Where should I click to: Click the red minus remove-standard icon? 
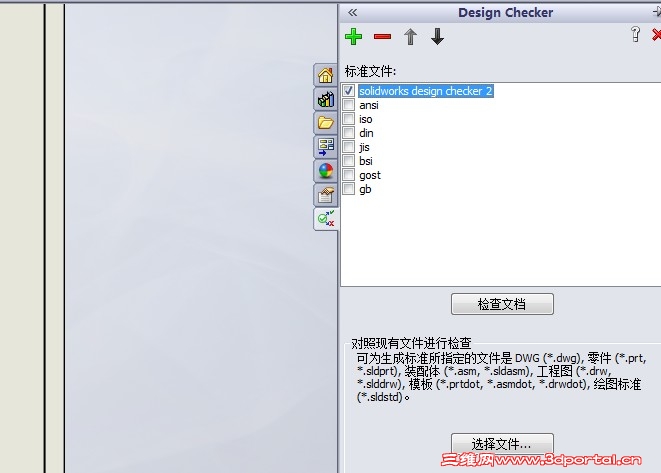tap(382, 37)
